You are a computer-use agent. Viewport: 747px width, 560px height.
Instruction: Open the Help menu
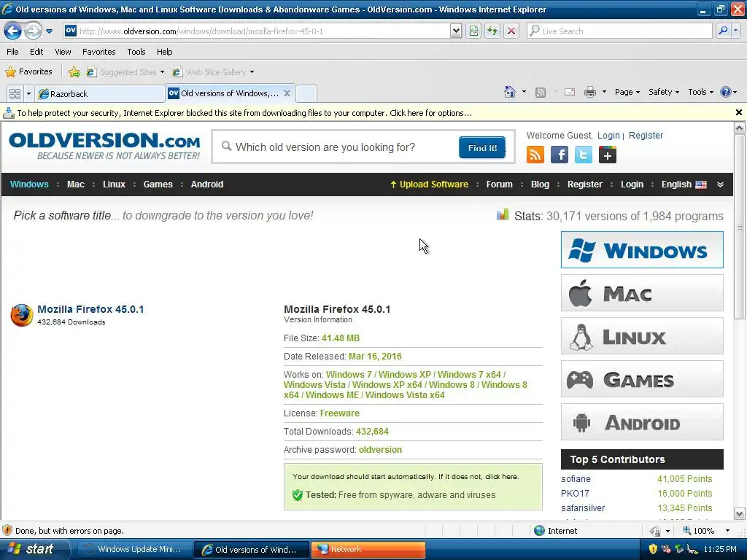[x=164, y=52]
